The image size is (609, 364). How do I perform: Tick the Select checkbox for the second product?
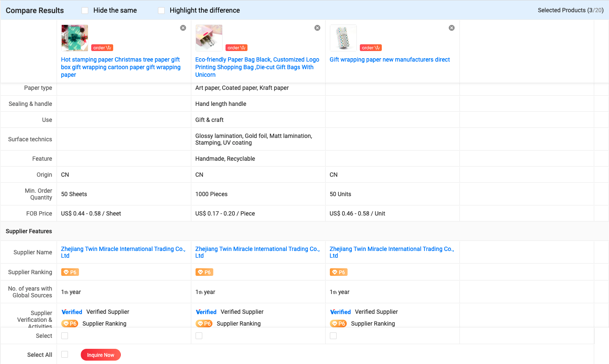click(199, 336)
